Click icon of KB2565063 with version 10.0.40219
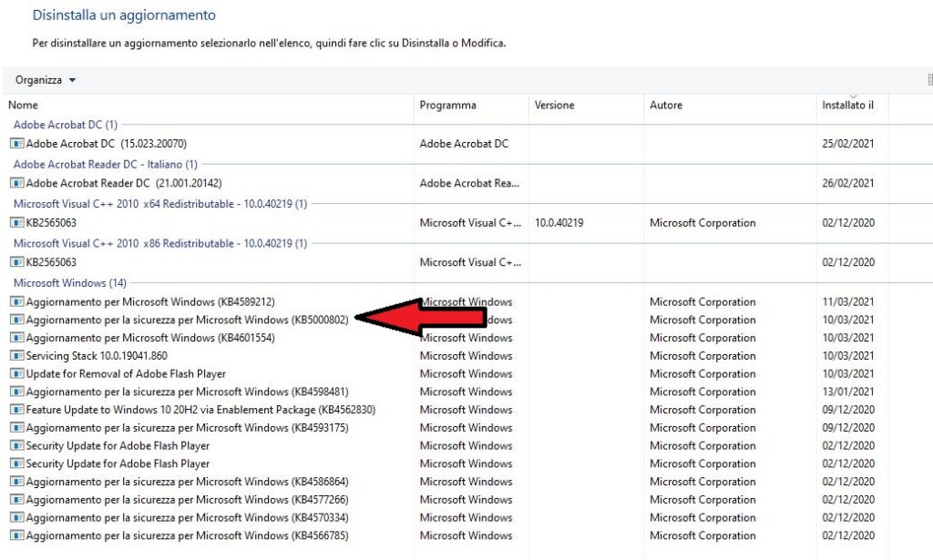 coord(17,223)
